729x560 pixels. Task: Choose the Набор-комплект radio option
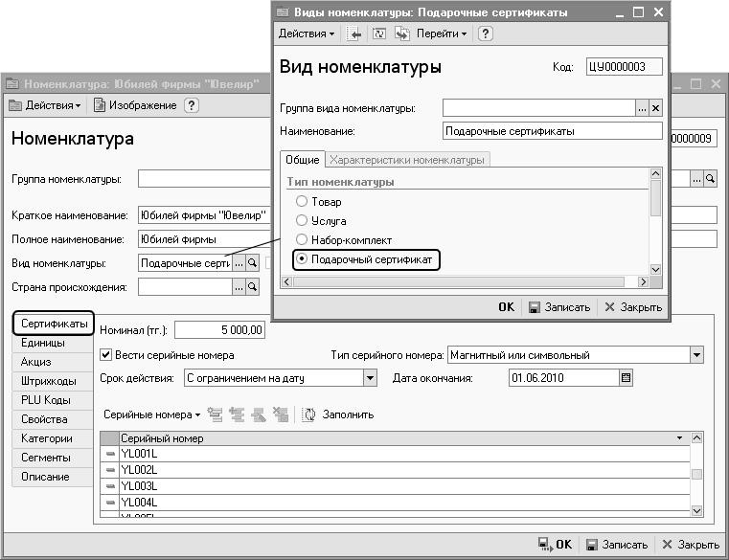(302, 239)
